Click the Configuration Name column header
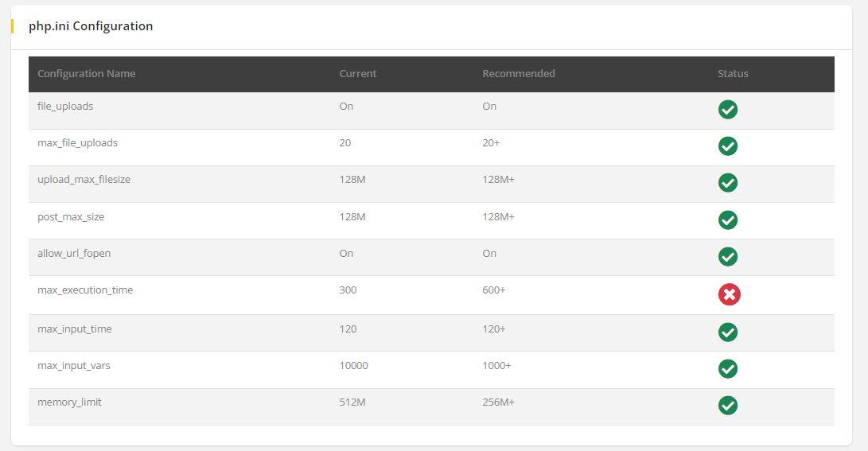This screenshot has height=451, width=868. coord(87,74)
